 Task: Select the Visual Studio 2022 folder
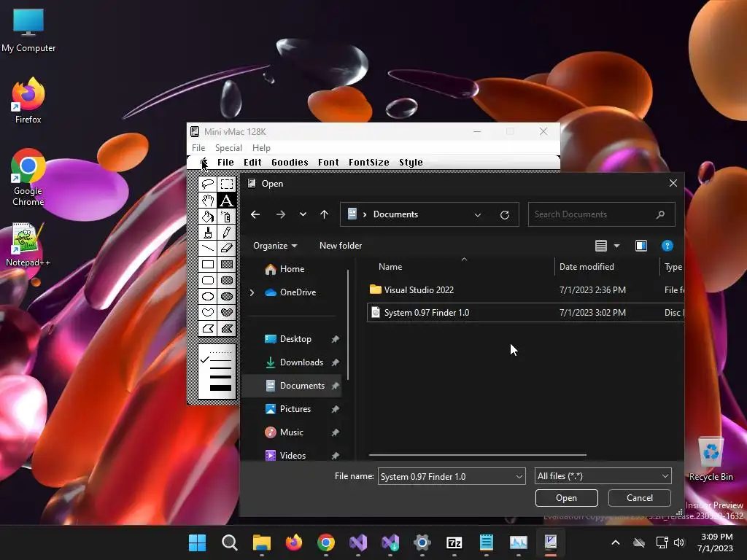click(525, 290)
